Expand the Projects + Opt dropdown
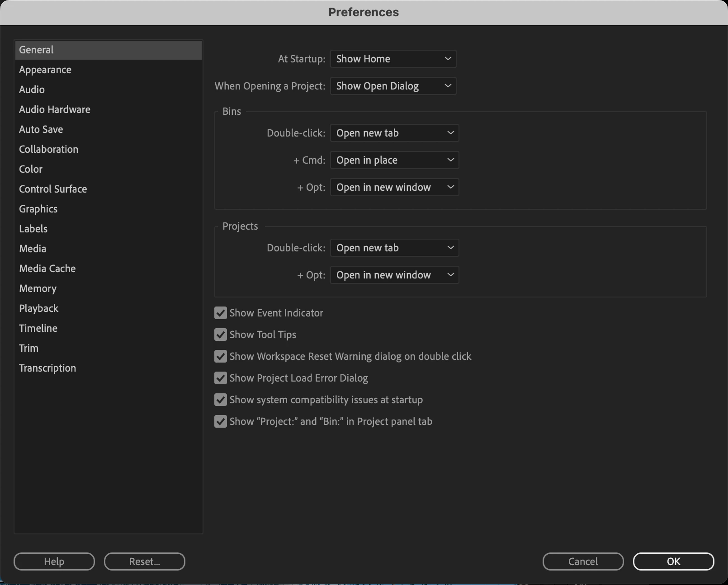This screenshot has width=728, height=585. click(x=395, y=275)
